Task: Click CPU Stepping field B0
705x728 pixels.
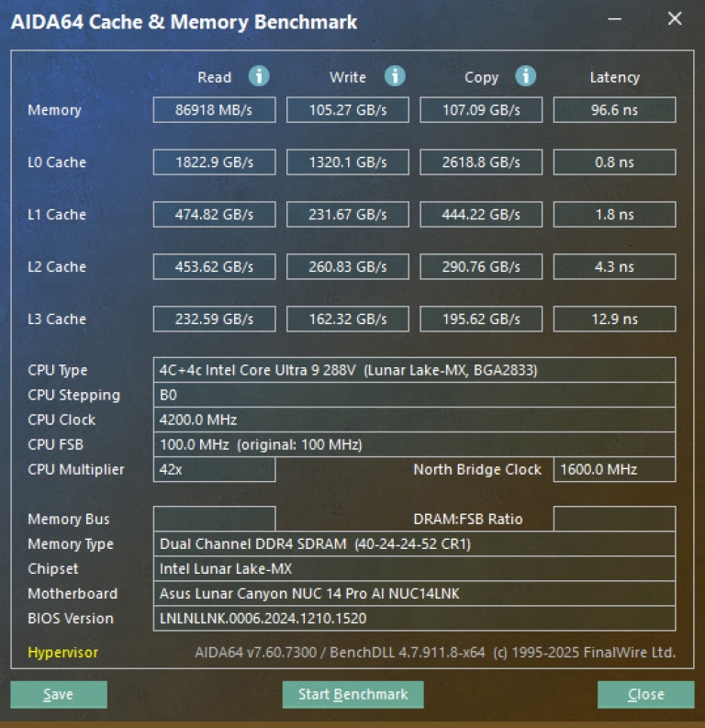Action: (414, 395)
